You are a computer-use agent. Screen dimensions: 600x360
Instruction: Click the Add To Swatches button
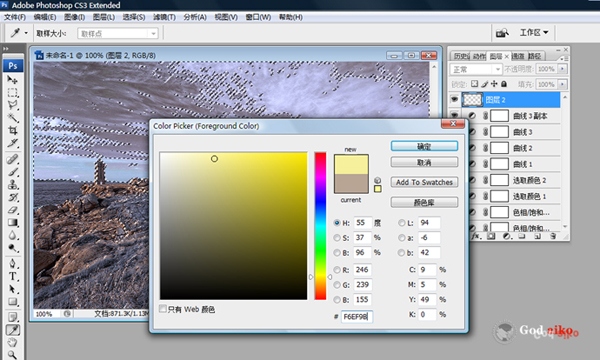click(424, 182)
